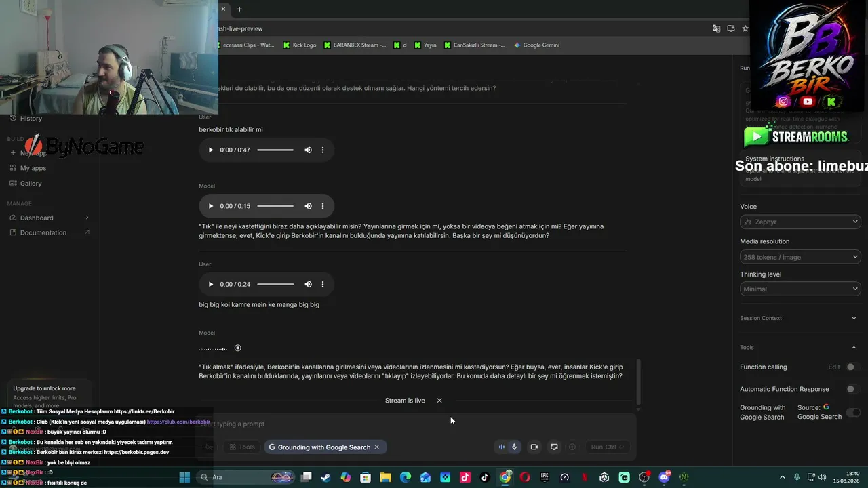
Task: Open more options for the 0:47 audio
Action: (323, 150)
